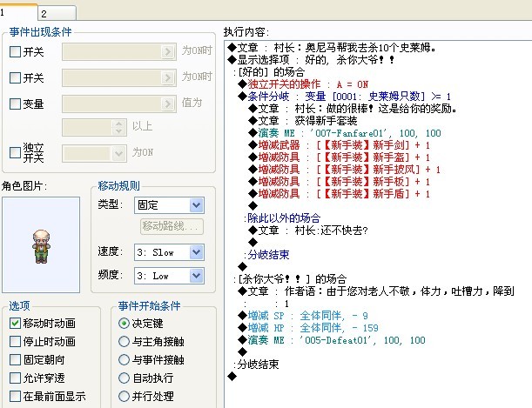Select 并行处理 trigger radio button
This screenshot has width=532, height=408.
(124, 396)
